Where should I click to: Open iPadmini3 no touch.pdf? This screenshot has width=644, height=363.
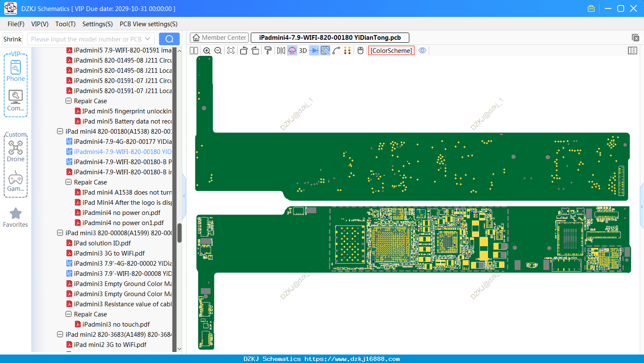[112, 324]
